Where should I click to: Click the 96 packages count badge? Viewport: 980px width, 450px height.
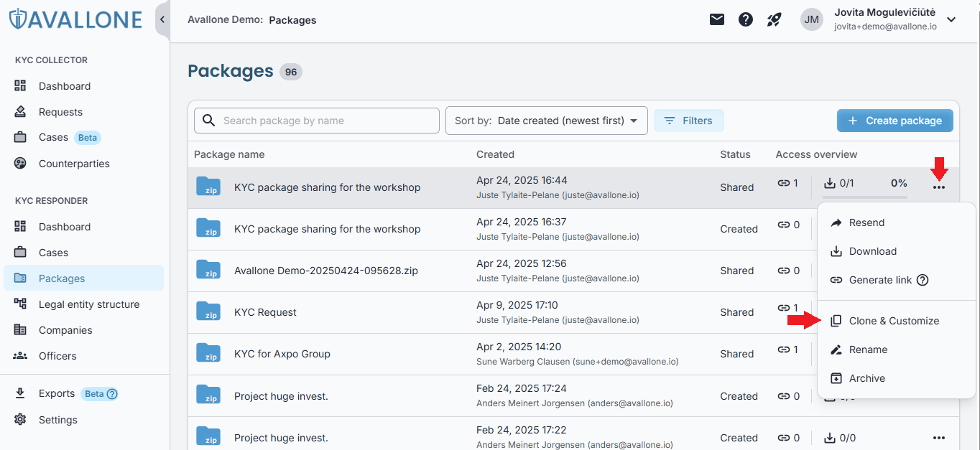pos(291,72)
